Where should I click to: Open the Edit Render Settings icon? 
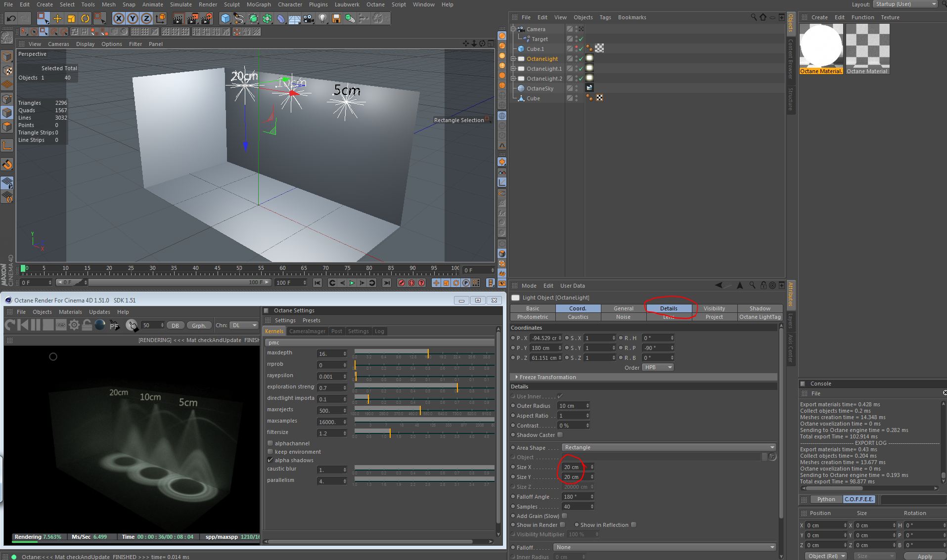click(207, 19)
